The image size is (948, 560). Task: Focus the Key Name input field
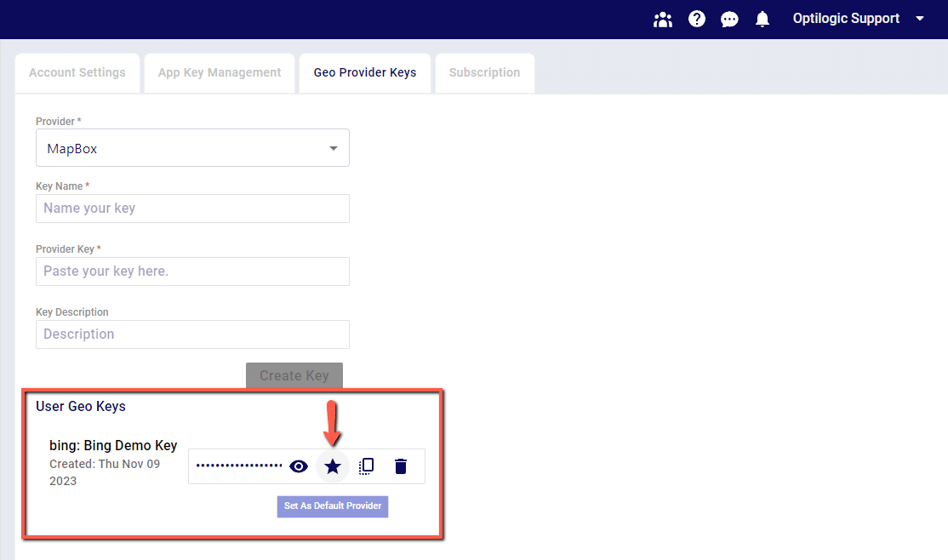192,208
